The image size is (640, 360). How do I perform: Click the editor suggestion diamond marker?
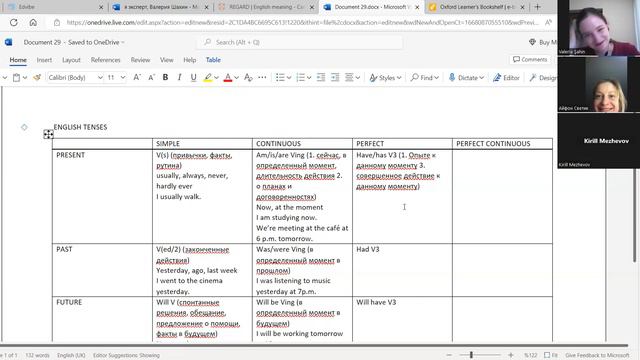tap(24, 127)
